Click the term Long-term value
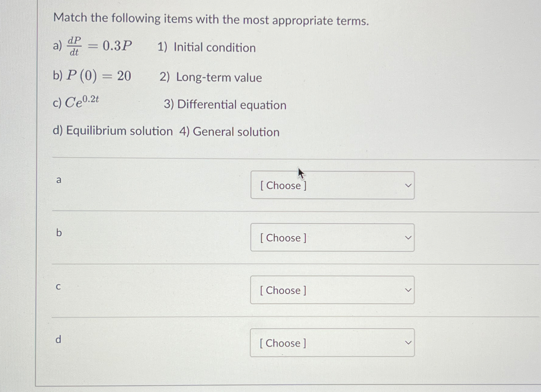541x392 pixels. point(211,78)
